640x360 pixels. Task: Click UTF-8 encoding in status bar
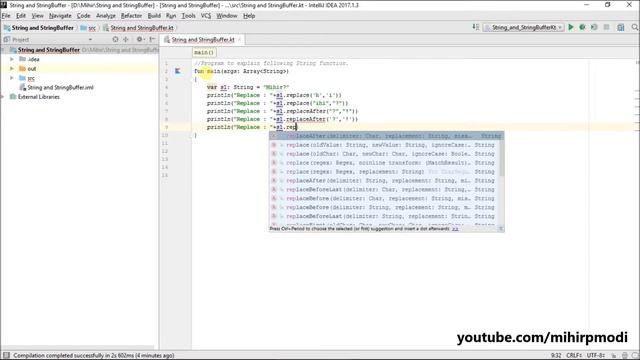(596, 356)
